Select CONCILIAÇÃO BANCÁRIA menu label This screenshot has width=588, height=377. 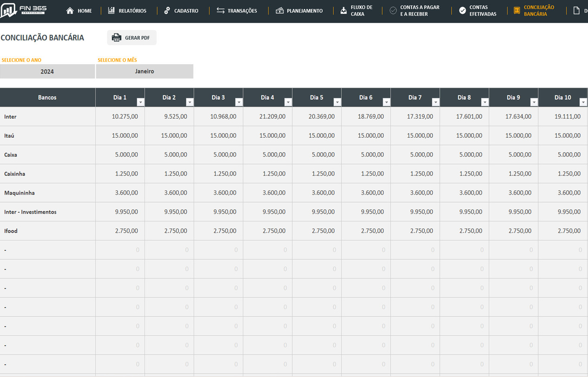(x=539, y=11)
